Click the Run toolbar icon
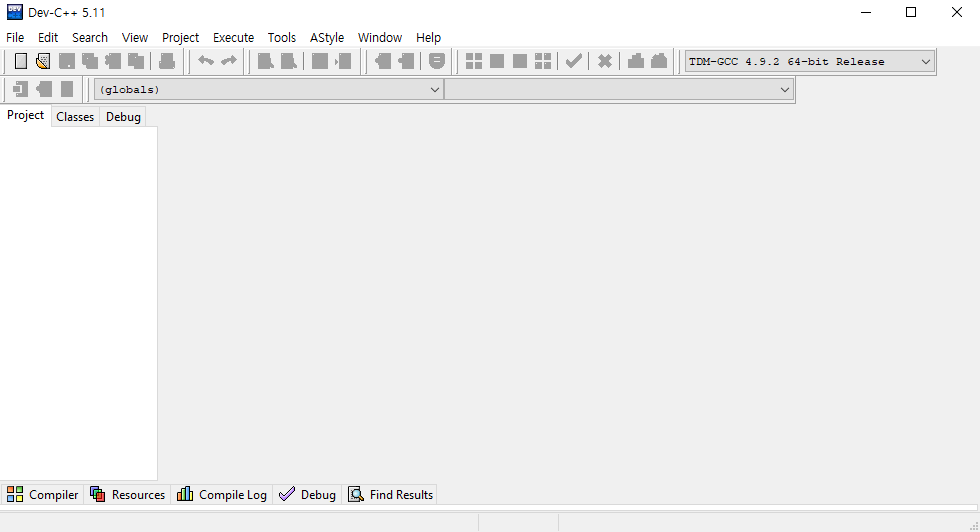The image size is (980, 532). pyautogui.click(x=497, y=61)
